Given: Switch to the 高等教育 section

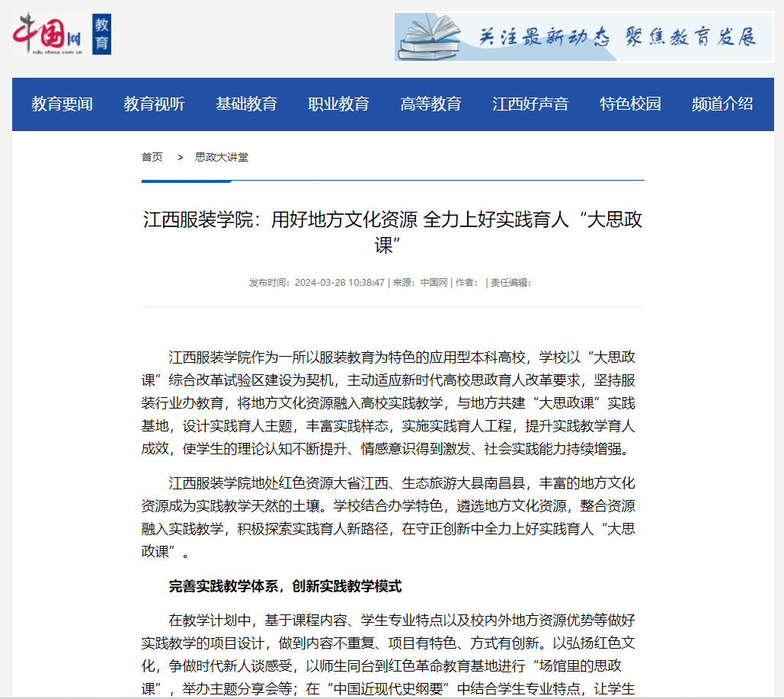Looking at the screenshot, I should (430, 104).
